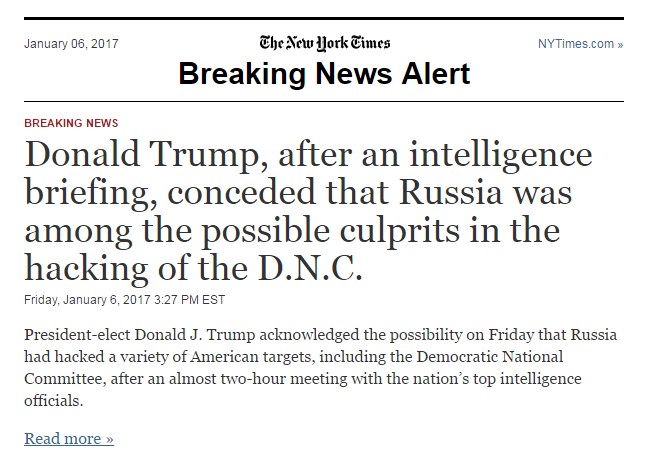Click the thick rule above the masthead
Viewport: 647px width, 458px height.
pos(324,19)
